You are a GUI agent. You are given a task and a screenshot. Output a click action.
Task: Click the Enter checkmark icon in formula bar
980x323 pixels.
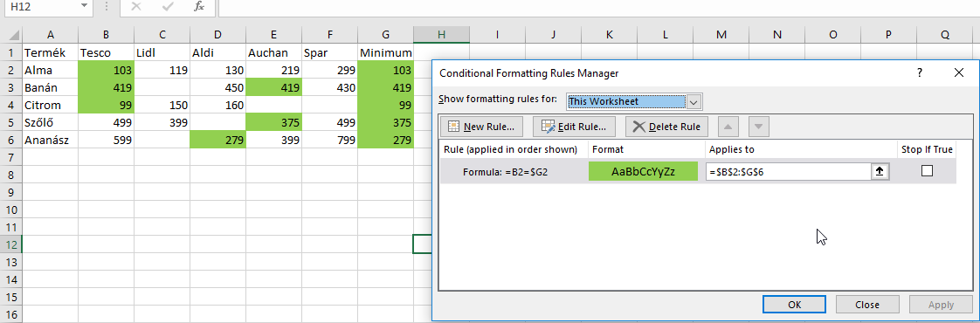coord(167,6)
